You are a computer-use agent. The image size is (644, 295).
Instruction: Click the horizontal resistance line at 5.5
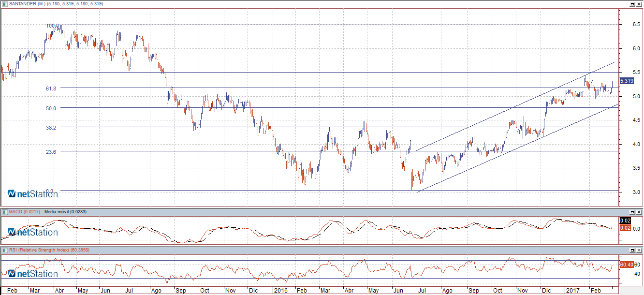coord(309,73)
